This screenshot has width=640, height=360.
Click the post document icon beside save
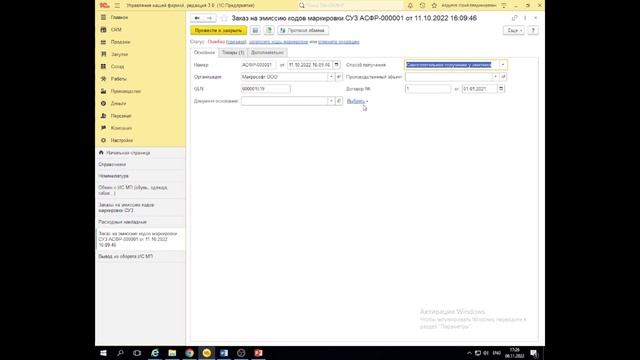tap(269, 30)
